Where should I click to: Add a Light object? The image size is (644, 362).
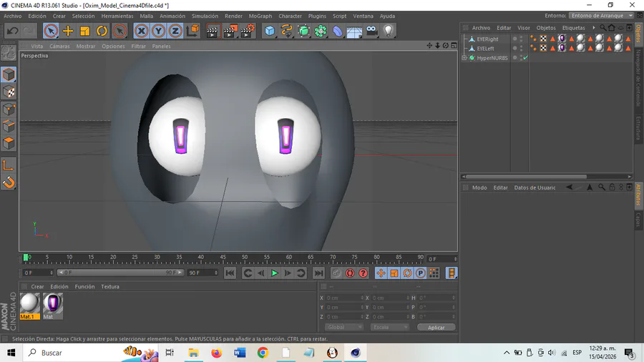pos(389,31)
